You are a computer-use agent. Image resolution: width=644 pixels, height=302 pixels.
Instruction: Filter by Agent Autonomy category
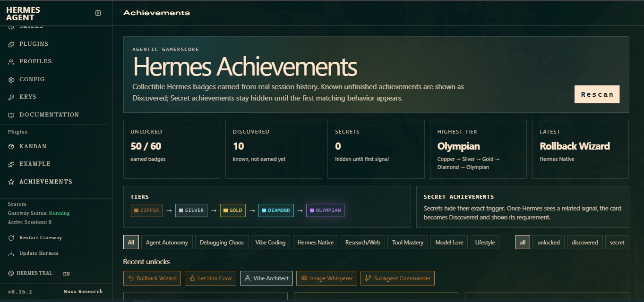click(x=167, y=243)
